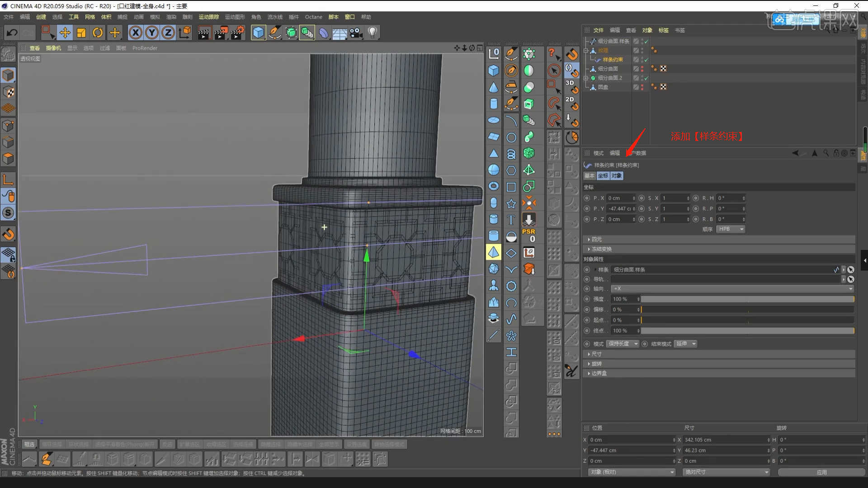
Task: Open the ProRender viewport menu
Action: pyautogui.click(x=145, y=48)
